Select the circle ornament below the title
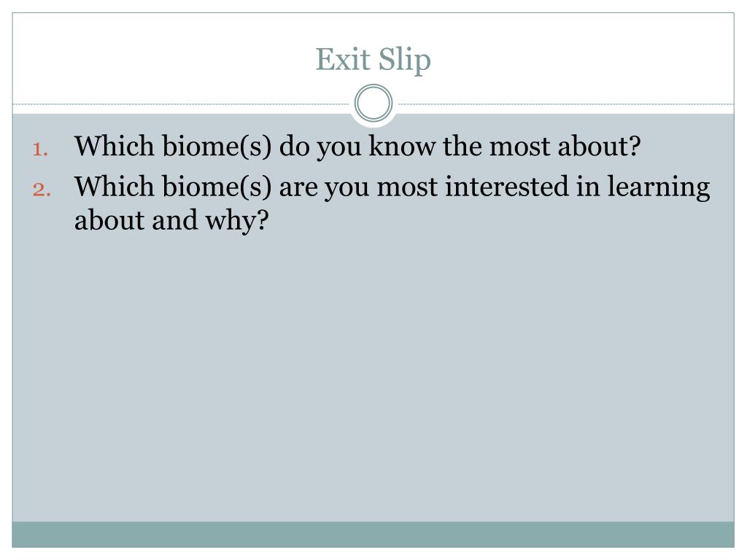747x560 pixels. point(373,103)
